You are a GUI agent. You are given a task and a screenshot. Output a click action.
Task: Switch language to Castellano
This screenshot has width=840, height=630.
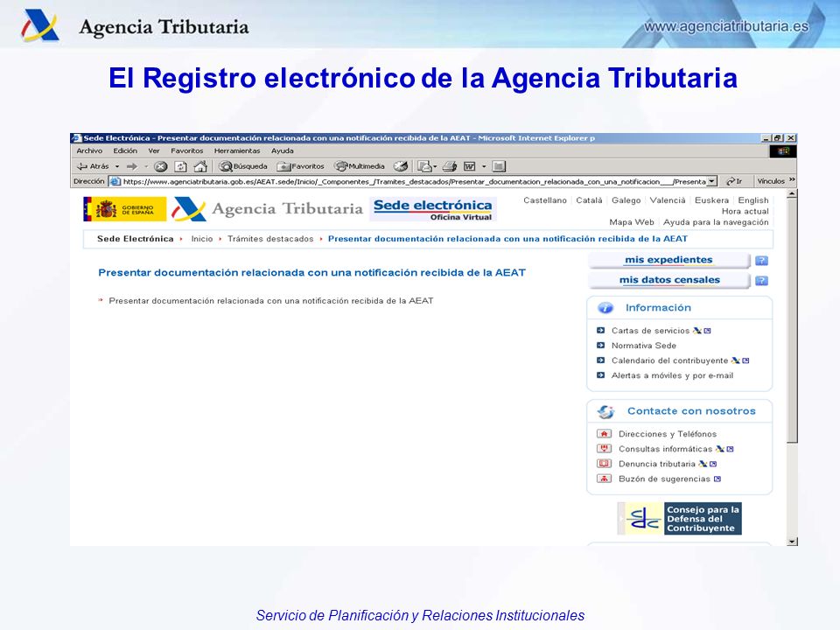545,200
